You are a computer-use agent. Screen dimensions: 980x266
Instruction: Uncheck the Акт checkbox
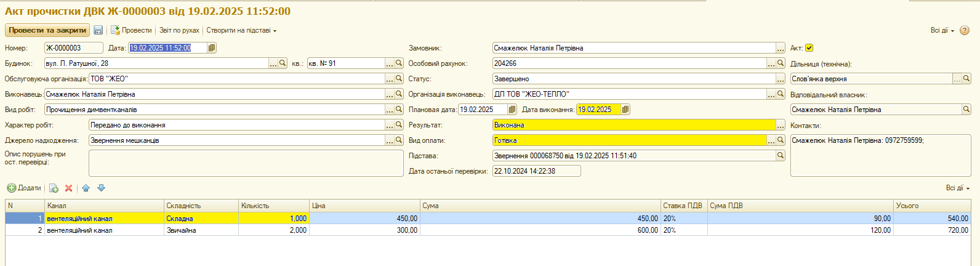coord(809,48)
